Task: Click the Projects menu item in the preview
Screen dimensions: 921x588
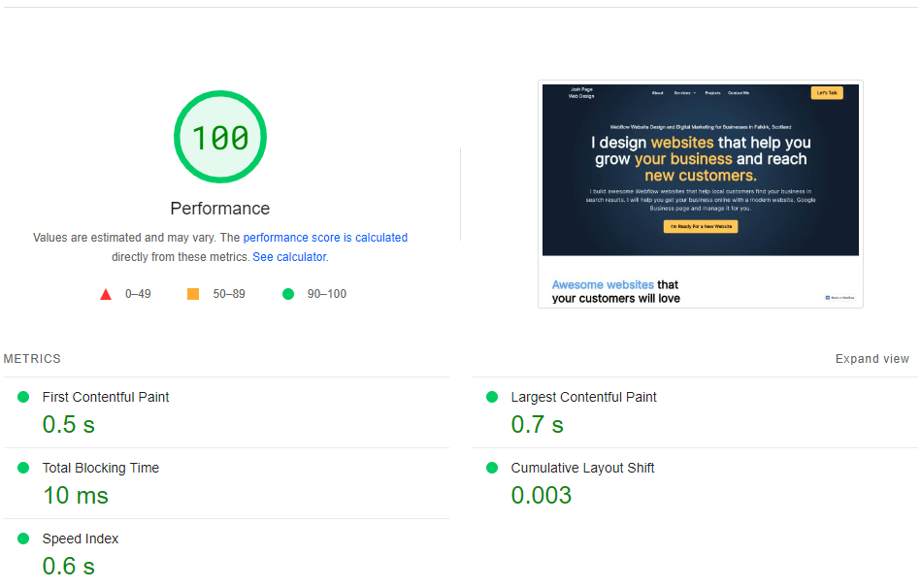Action: click(712, 93)
